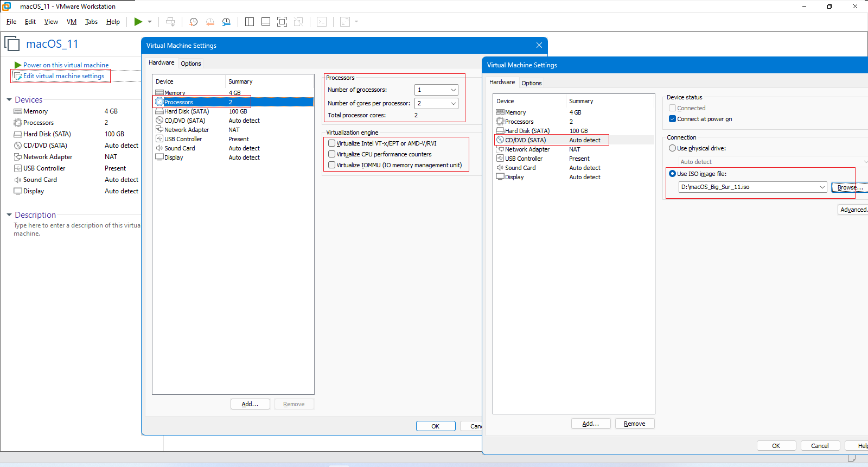The image size is (868, 467).
Task: Click Browse button for ISO file
Action: pos(850,187)
